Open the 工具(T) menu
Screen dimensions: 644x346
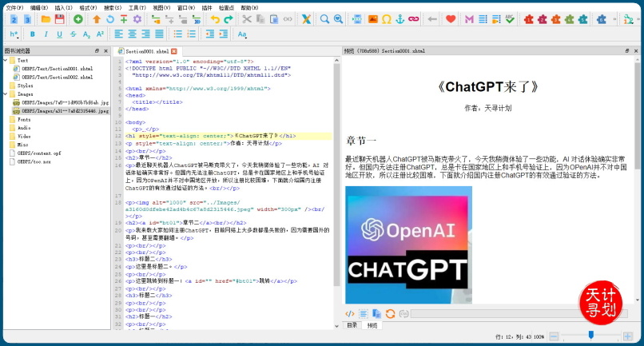coord(137,6)
